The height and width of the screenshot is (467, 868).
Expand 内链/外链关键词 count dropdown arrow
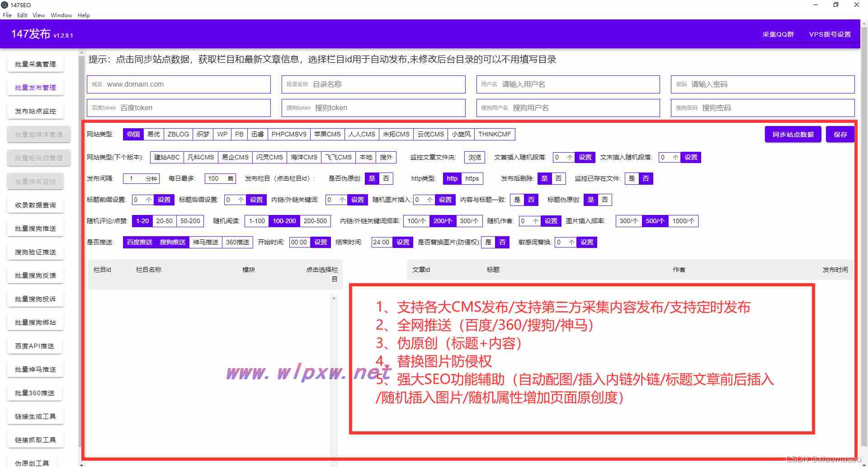click(342, 200)
